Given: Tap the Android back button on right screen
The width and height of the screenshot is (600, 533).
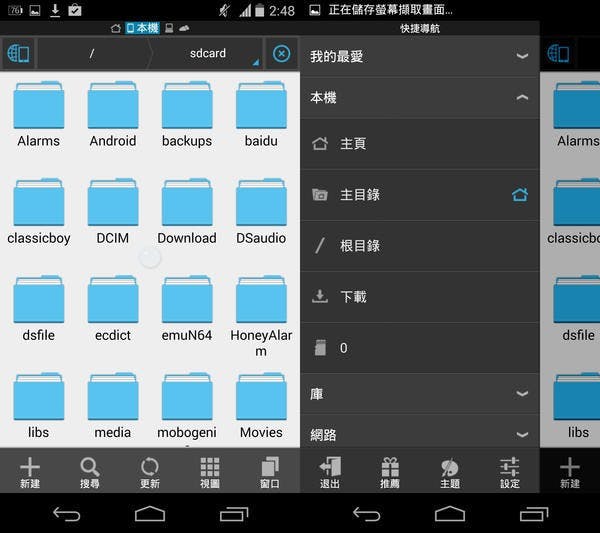Looking at the screenshot, I should tap(367, 514).
